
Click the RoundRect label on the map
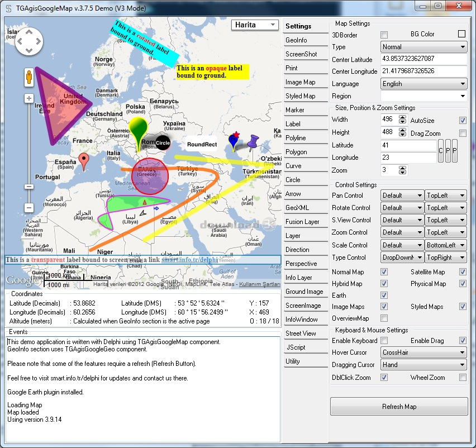click(202, 145)
